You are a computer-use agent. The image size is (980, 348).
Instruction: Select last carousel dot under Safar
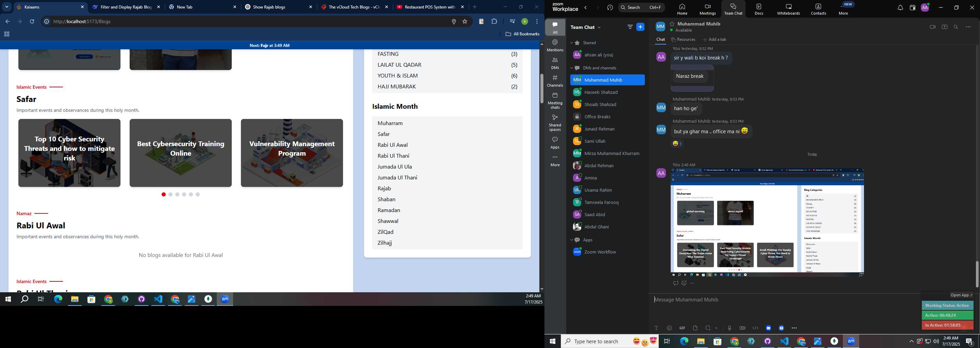[x=198, y=194]
